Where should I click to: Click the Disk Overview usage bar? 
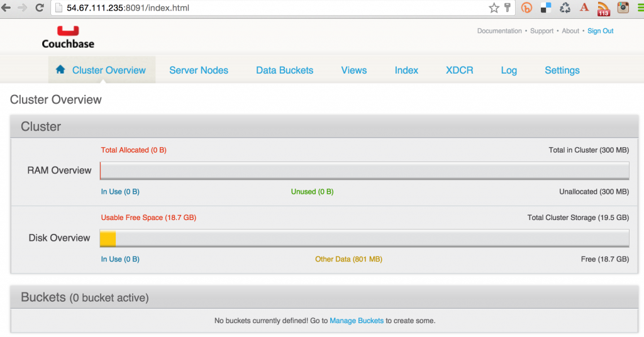click(x=364, y=238)
